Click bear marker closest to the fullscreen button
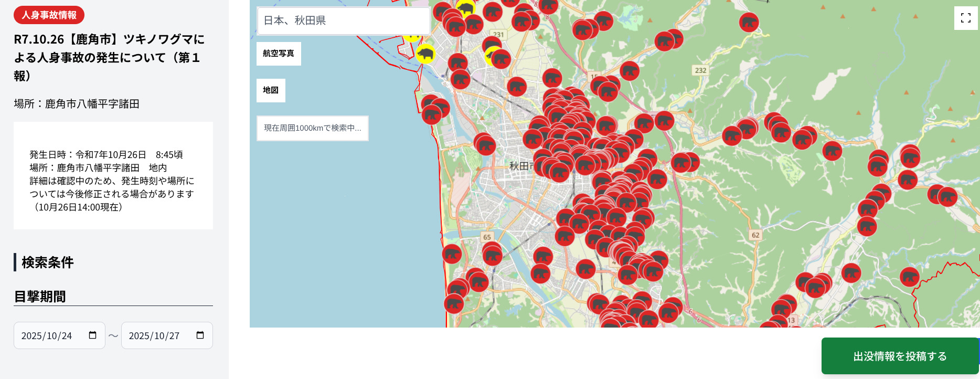Image resolution: width=980 pixels, height=379 pixels. click(749, 23)
